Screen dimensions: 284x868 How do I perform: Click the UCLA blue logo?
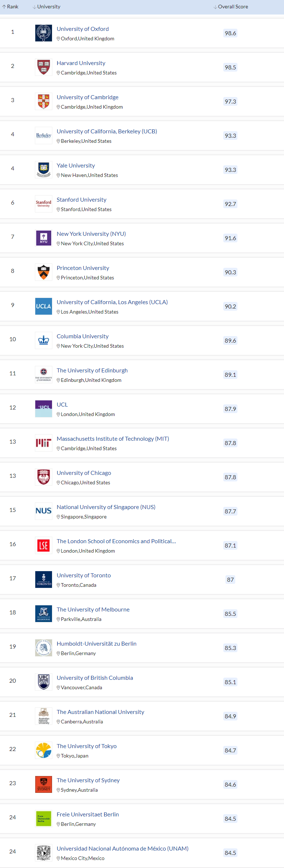click(x=44, y=306)
